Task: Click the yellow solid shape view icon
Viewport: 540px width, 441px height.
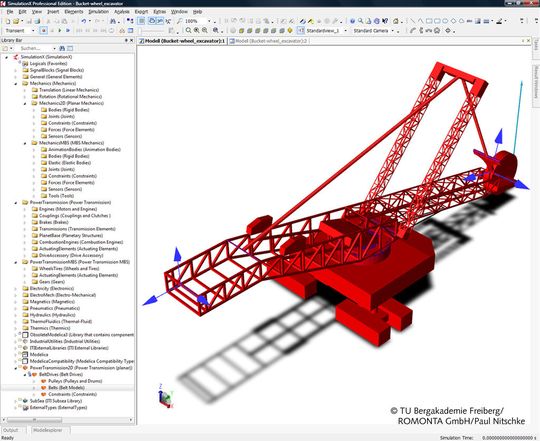Action: (290, 31)
